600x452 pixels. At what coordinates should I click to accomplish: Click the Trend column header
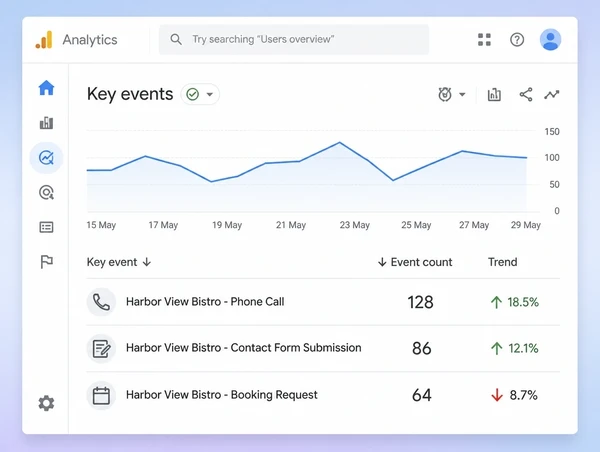point(502,262)
